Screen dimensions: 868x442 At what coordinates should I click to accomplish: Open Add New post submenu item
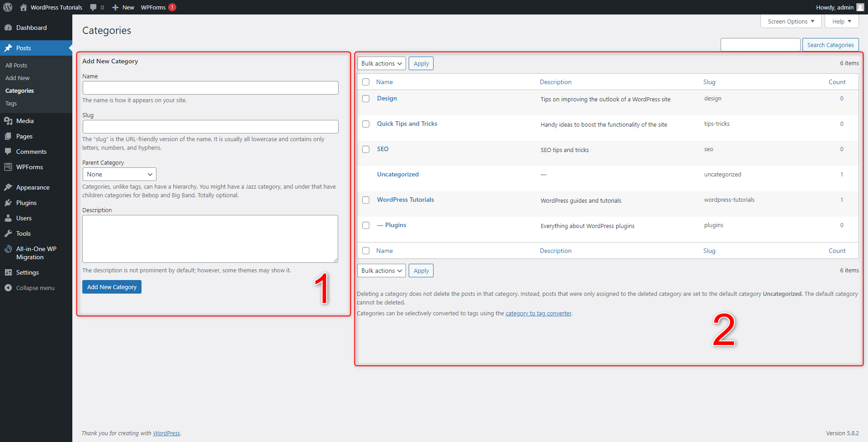tap(17, 78)
